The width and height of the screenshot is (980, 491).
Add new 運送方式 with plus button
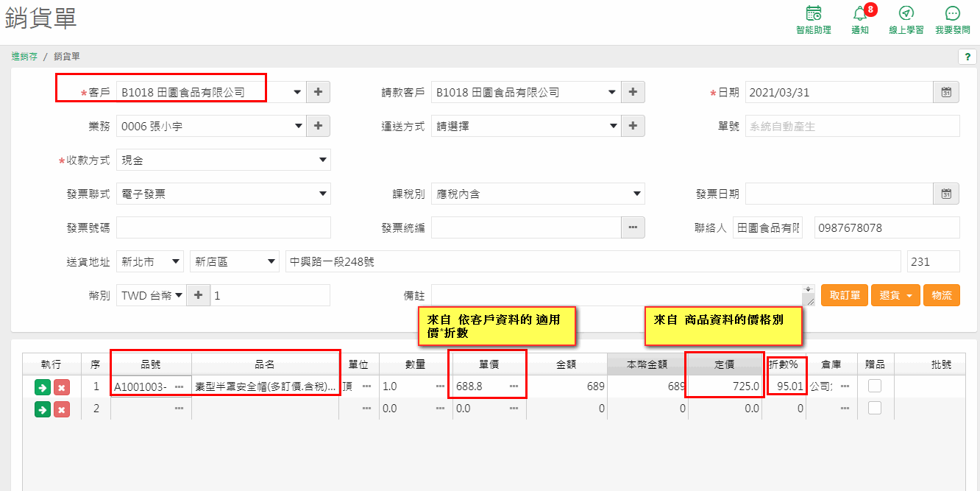(x=633, y=126)
